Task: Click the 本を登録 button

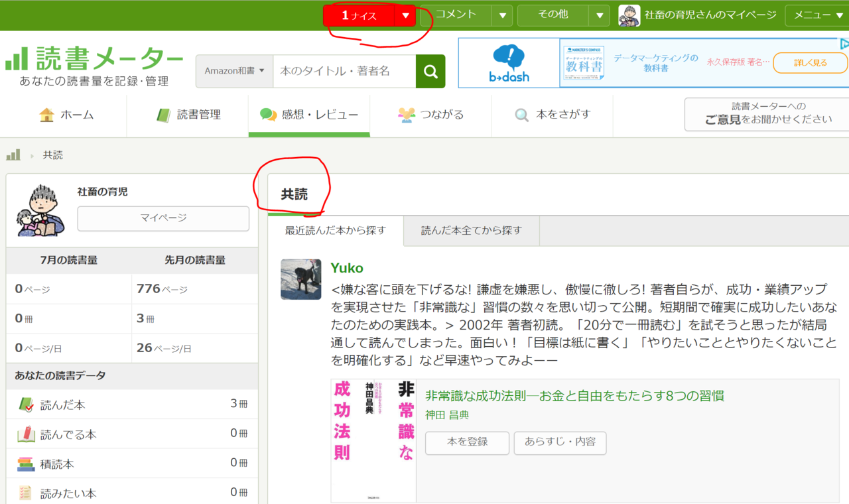Action: pos(467,442)
